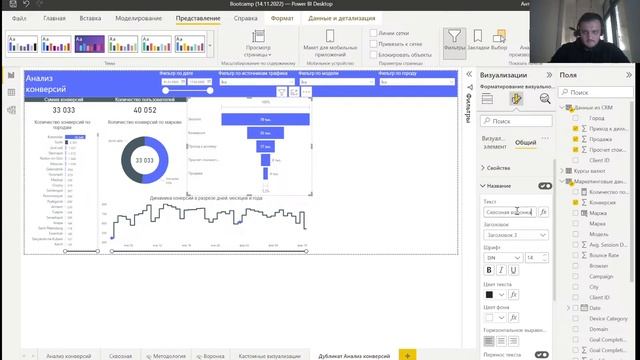Open the Data table view from the left sidebar
640x360 pixels.
[11, 93]
